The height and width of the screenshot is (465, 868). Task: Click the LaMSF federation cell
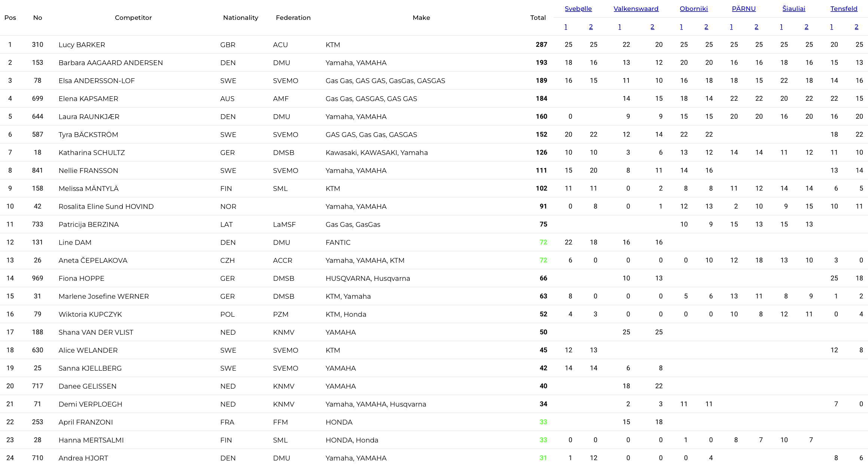click(284, 224)
